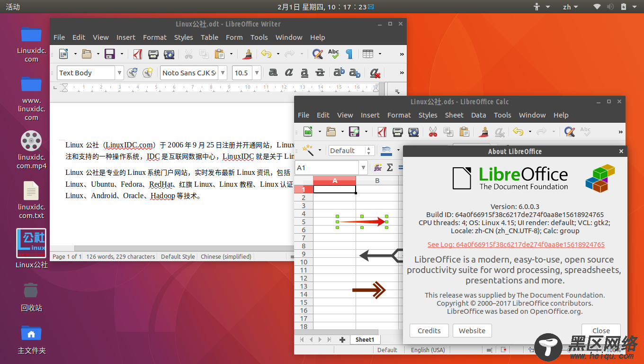The image size is (644, 364).
Task: Click the See Log link in About dialog
Action: coord(516,245)
